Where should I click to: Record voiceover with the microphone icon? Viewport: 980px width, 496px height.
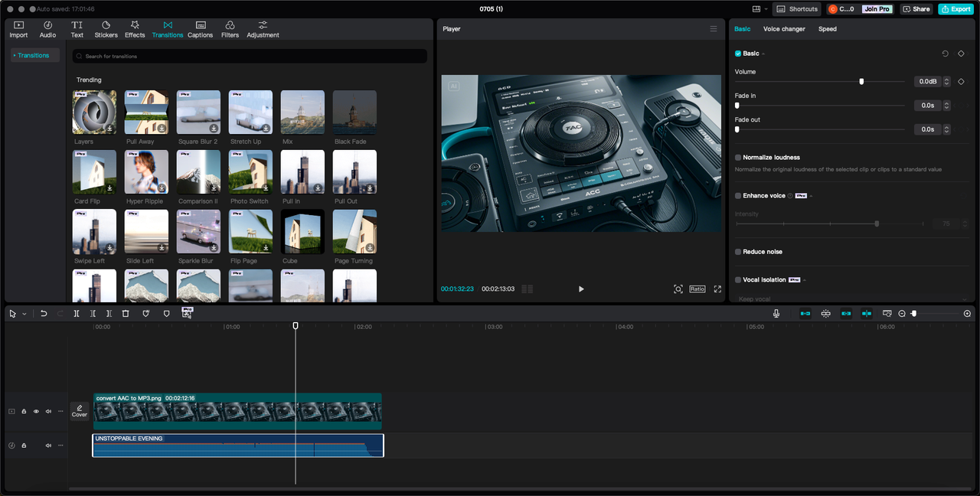pos(776,314)
